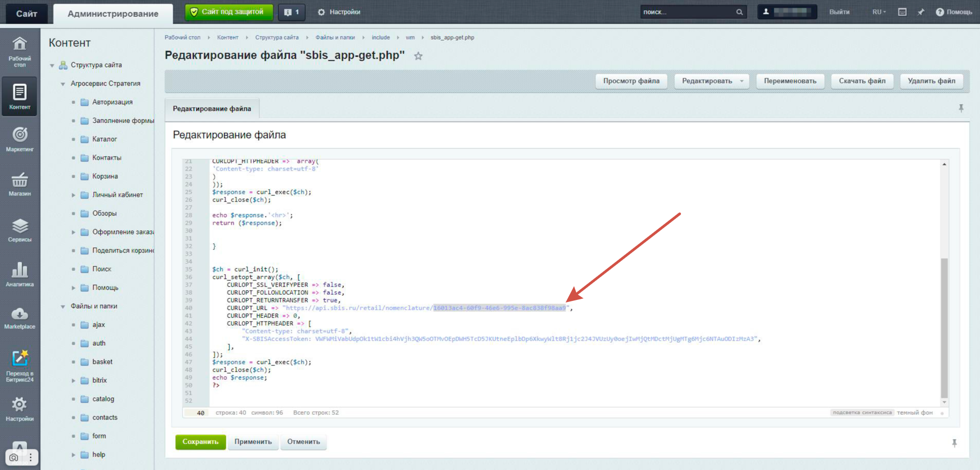Collapse the Файлы и папки node
This screenshot has height=470, width=980.
click(63, 307)
